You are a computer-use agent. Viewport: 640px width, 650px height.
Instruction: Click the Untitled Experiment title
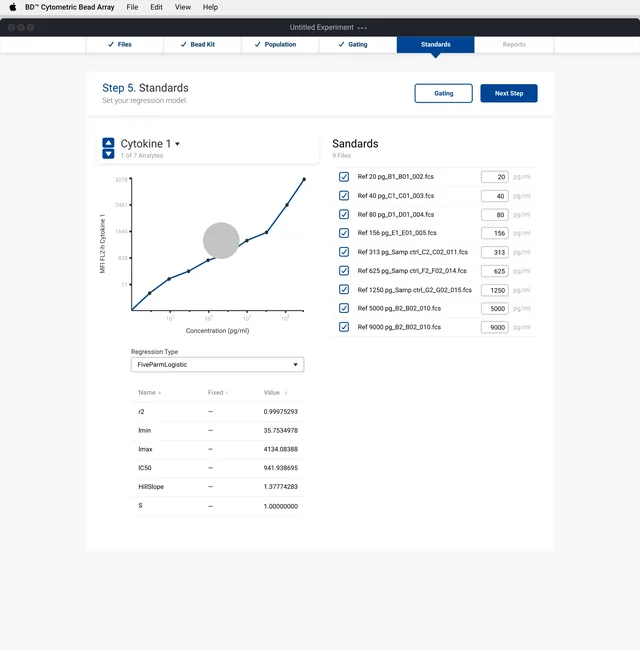tap(322, 27)
